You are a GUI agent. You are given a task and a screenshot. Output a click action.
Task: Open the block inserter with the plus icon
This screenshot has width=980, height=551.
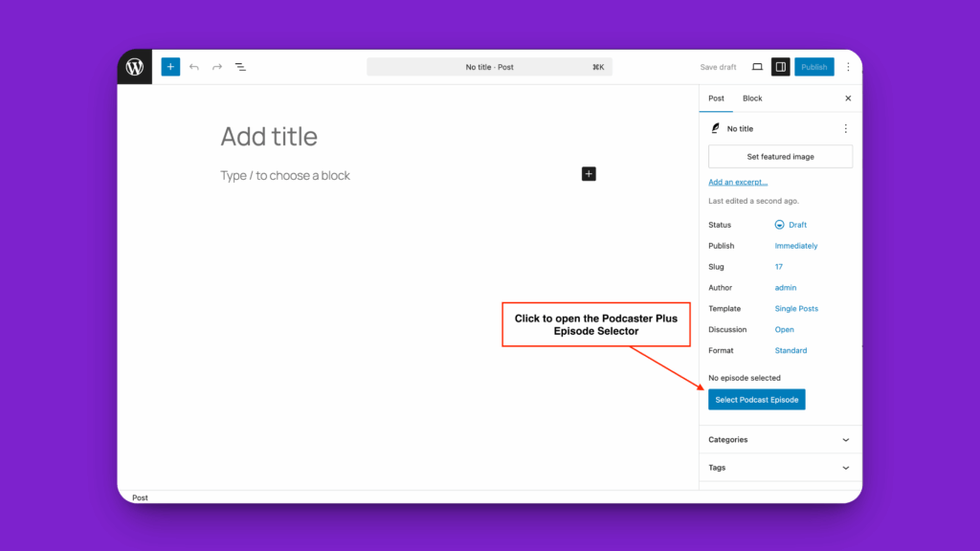[170, 67]
